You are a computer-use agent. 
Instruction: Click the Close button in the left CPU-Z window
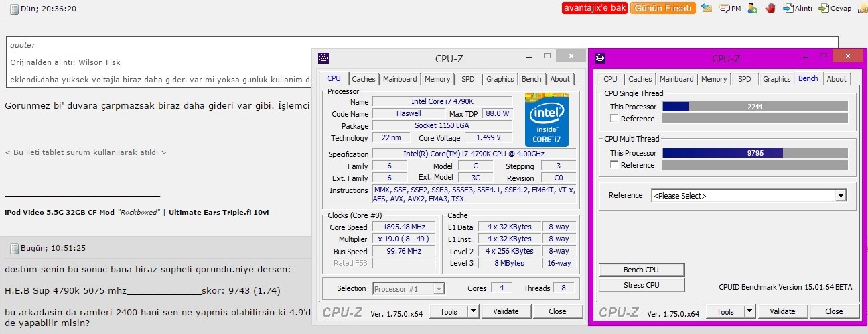(557, 311)
